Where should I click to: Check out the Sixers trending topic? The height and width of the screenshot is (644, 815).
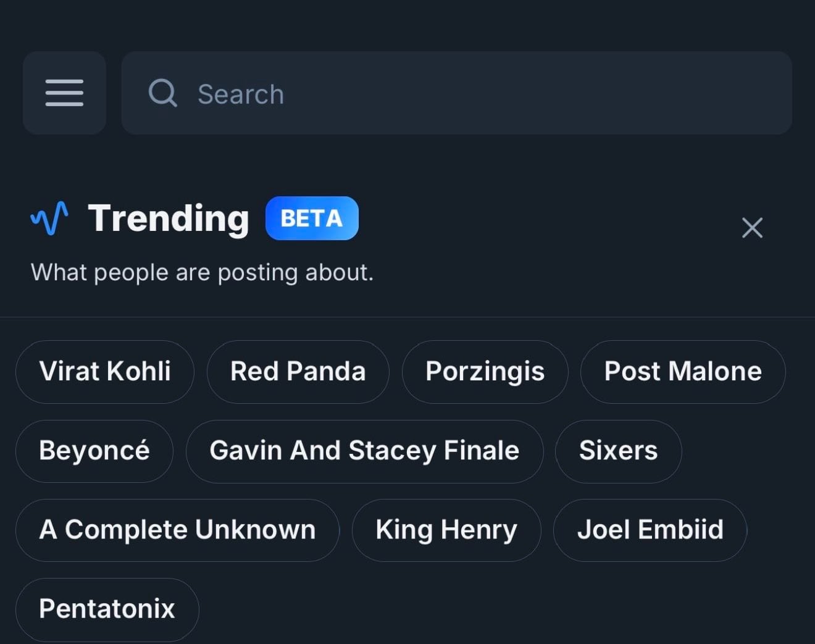618,451
